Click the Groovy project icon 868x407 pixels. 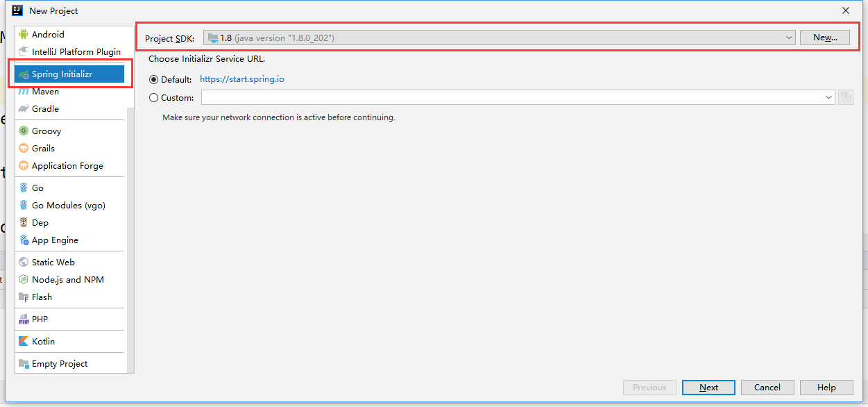[24, 131]
